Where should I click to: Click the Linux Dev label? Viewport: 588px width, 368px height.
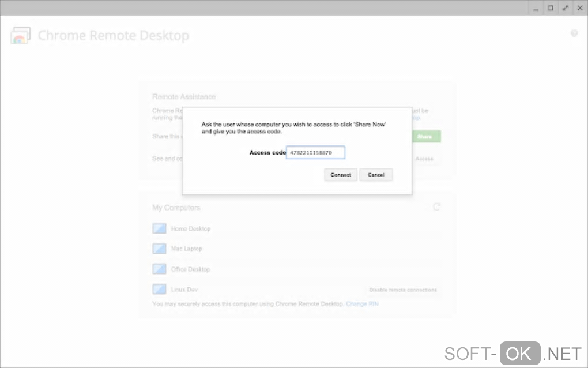point(184,289)
